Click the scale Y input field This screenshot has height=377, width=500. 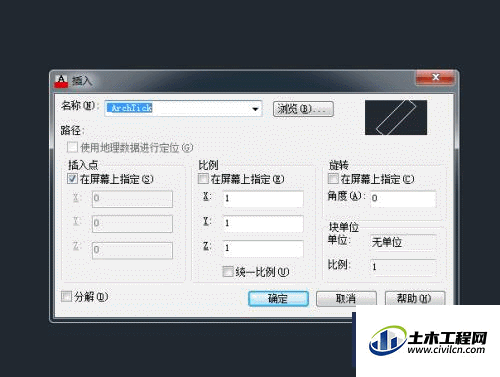pyautogui.click(x=263, y=223)
